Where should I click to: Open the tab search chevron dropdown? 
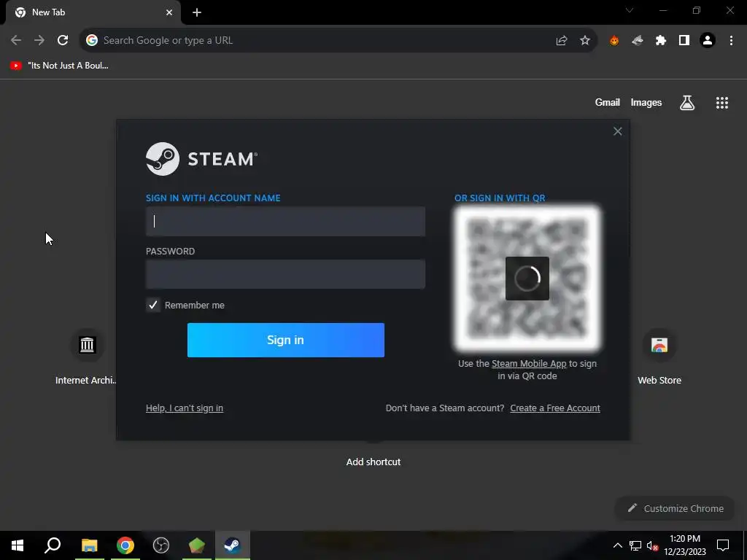[x=630, y=10]
